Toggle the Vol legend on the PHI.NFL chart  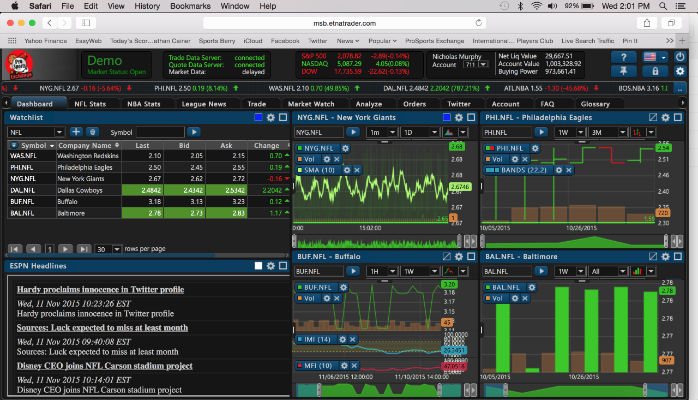click(488, 159)
